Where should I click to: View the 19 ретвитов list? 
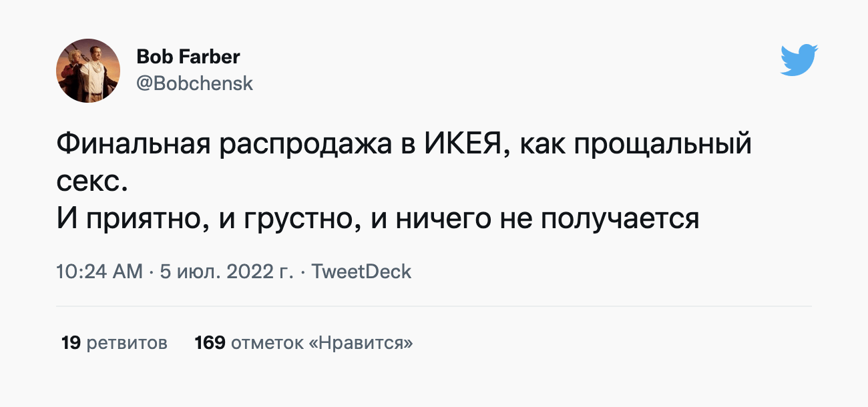click(x=114, y=343)
